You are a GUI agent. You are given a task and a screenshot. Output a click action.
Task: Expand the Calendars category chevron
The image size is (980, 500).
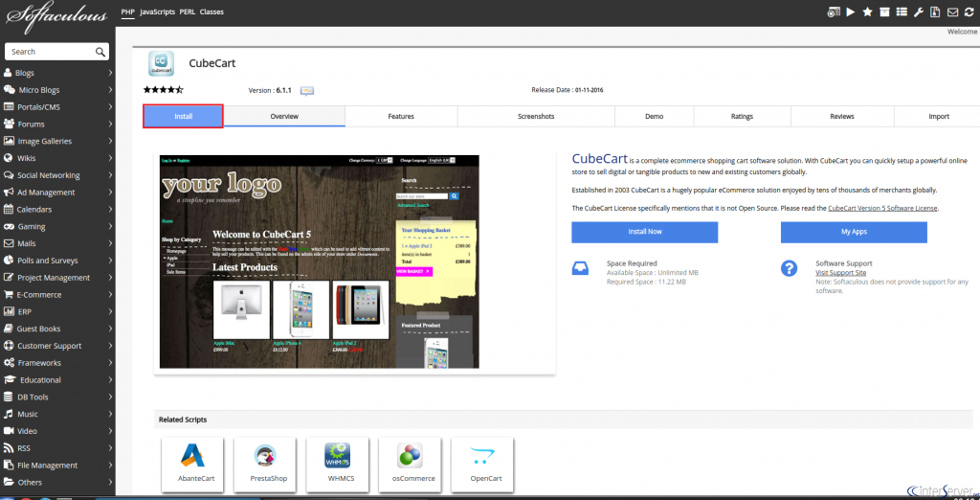pos(110,209)
